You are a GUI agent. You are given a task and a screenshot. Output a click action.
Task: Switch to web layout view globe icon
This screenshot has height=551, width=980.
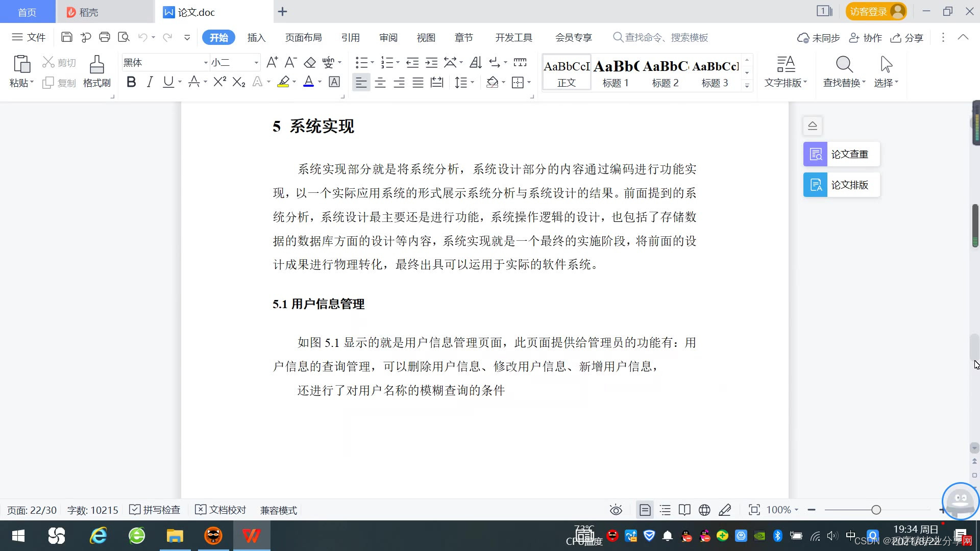click(x=704, y=510)
